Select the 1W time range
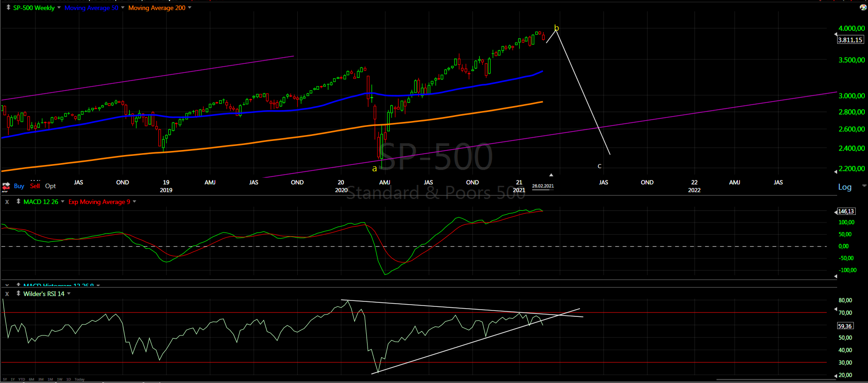 [x=59, y=379]
